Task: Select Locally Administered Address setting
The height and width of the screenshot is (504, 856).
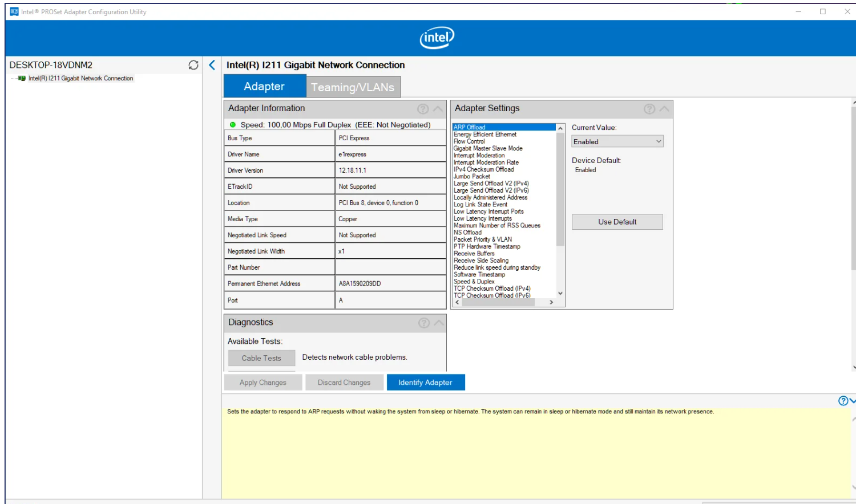Action: tap(491, 197)
